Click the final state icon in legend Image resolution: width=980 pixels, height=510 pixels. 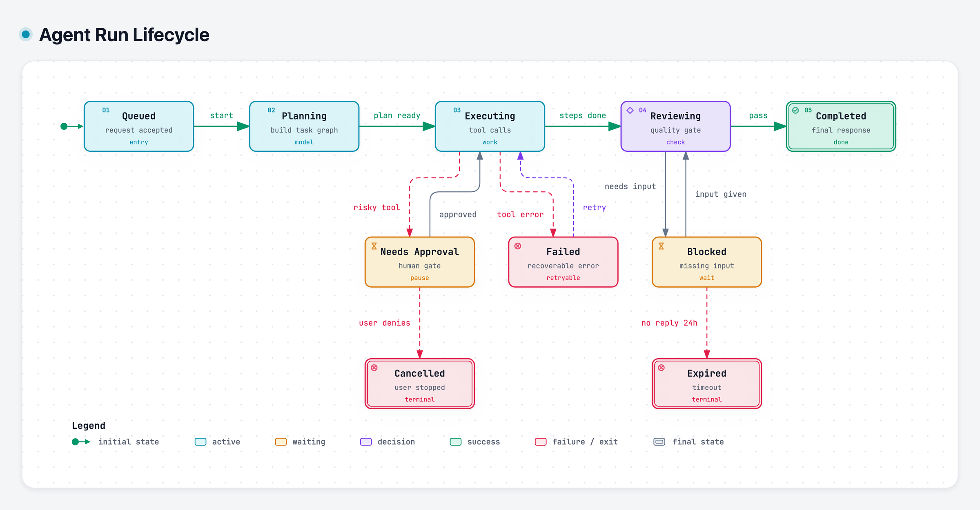659,442
